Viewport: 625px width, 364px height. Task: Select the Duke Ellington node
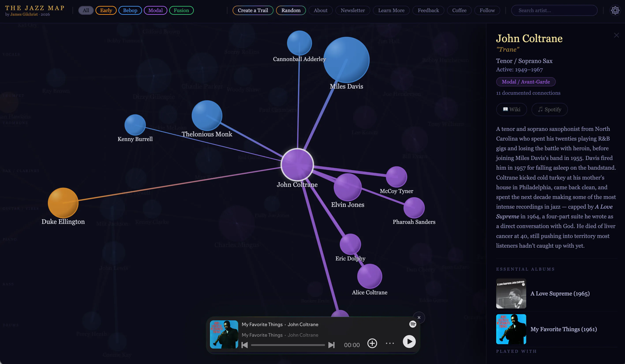[x=63, y=203]
